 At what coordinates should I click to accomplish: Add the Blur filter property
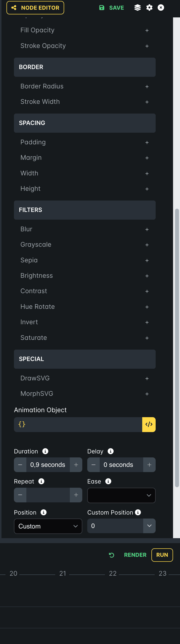(x=147, y=230)
